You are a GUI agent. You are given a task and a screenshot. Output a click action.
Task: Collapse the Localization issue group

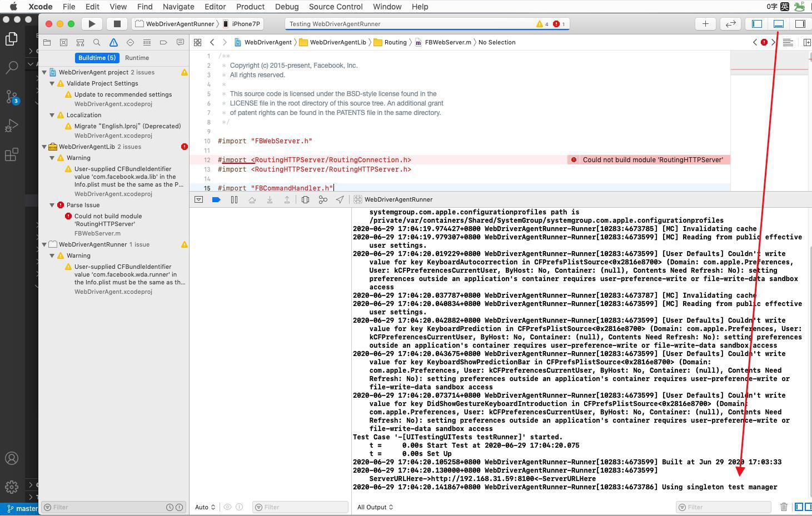[x=52, y=115]
